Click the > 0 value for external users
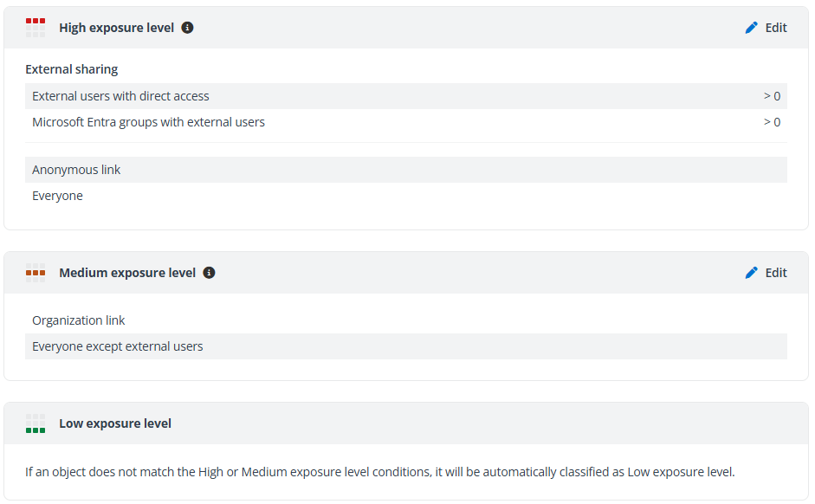The height and width of the screenshot is (504, 815). [771, 95]
